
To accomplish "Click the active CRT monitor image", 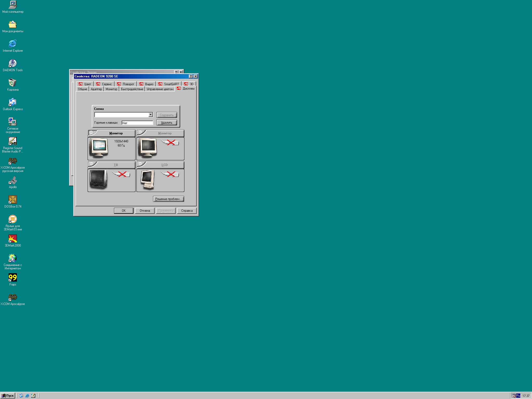I will point(99,148).
